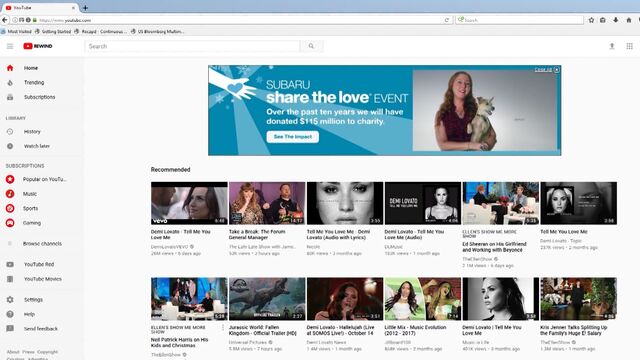Open Most Visited bookmarks item
Viewport: 640px width, 360px height.
pos(16,31)
